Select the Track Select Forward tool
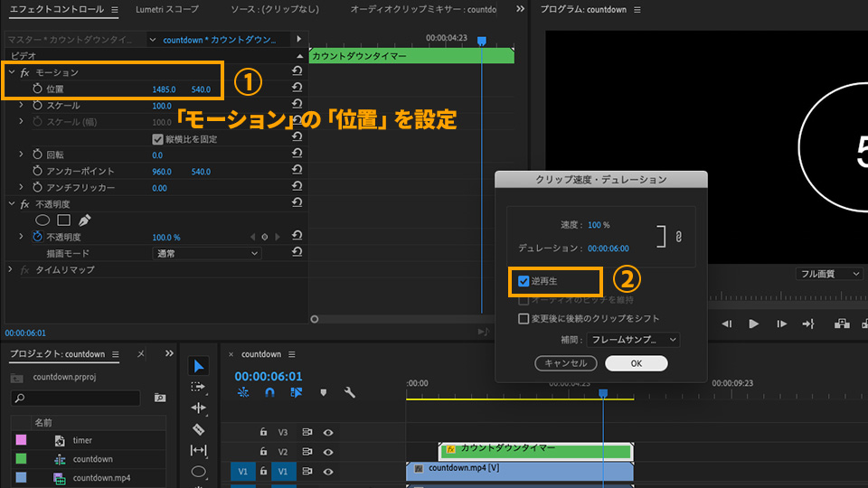868x488 pixels. coord(198,387)
